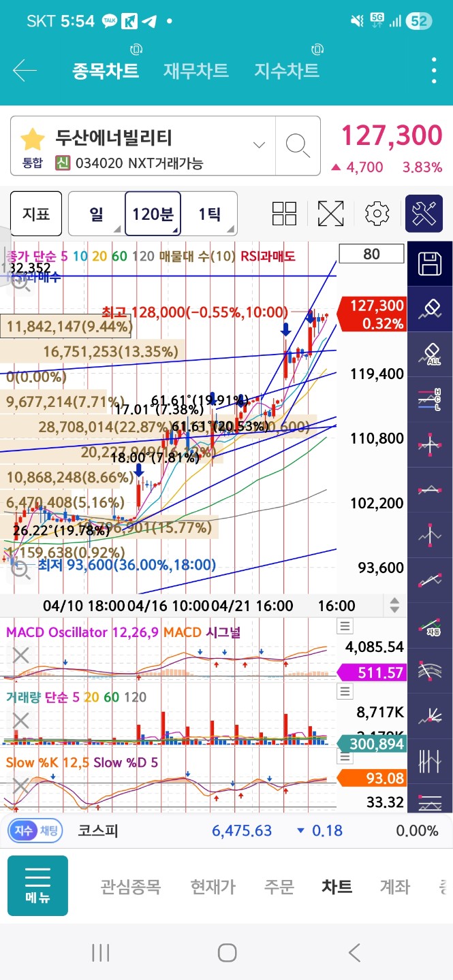This screenshot has height=980, width=453.
Task: Erase all drawings with the ALL eraser
Action: tap(430, 354)
